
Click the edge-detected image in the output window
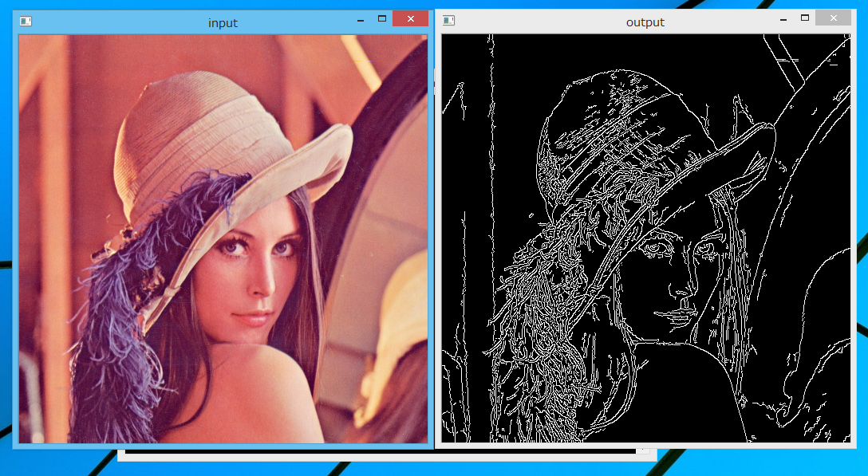pos(646,238)
